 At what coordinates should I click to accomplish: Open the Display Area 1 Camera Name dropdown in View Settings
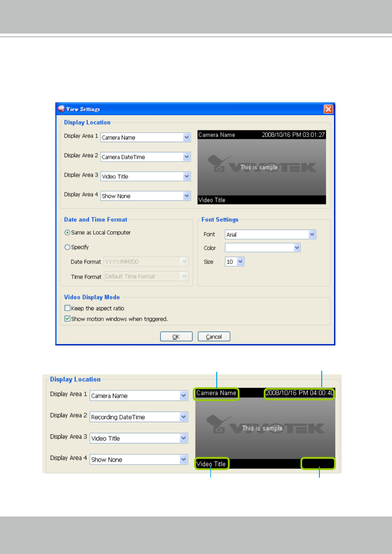pos(145,137)
